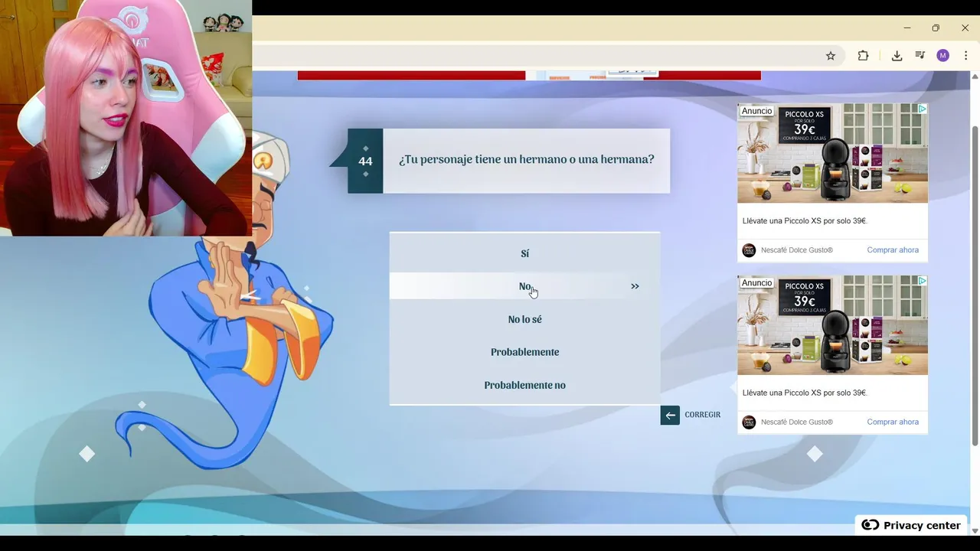The image size is (980, 551).
Task: Click "Comprar ahora" in the top ad
Action: pyautogui.click(x=893, y=250)
